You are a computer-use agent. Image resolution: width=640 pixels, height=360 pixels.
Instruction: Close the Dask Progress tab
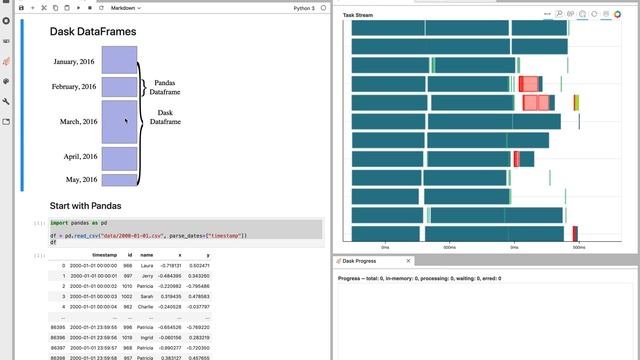click(x=408, y=261)
